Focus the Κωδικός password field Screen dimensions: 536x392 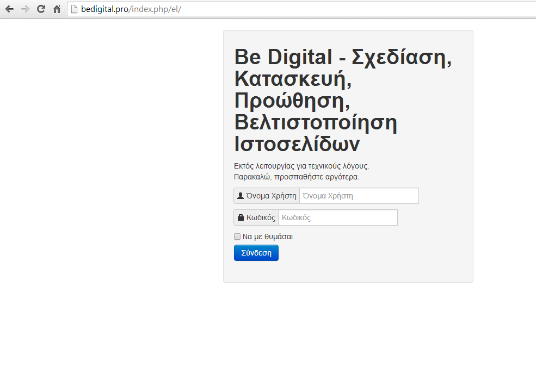click(x=338, y=217)
